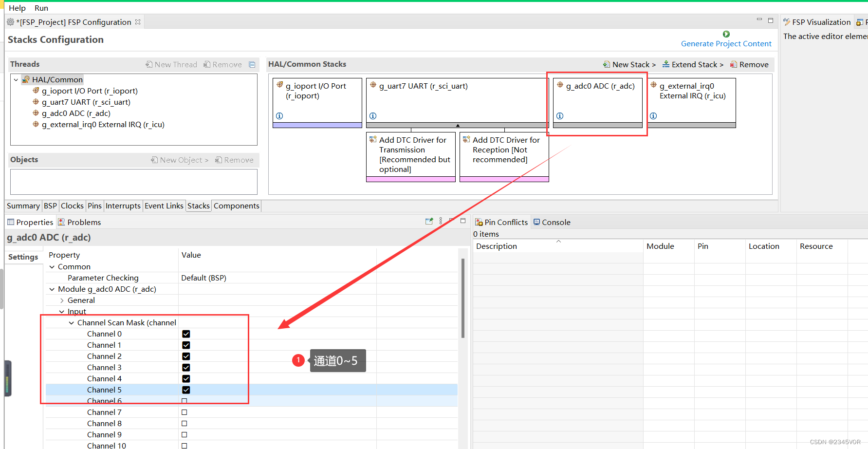
Task: Uncheck the Channel 4 checkbox
Action: tap(186, 379)
